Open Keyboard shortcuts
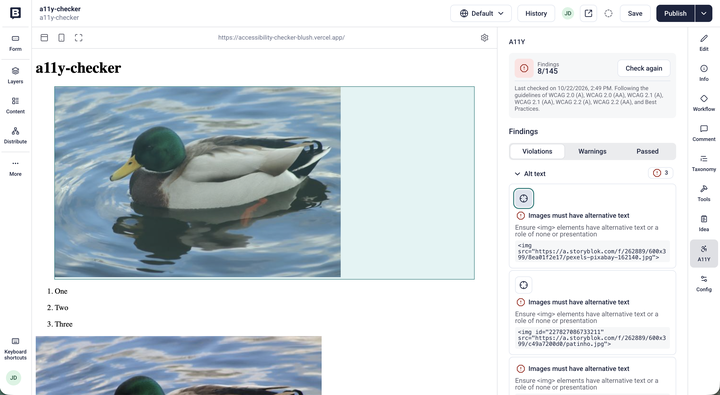The image size is (720, 395). (x=15, y=349)
